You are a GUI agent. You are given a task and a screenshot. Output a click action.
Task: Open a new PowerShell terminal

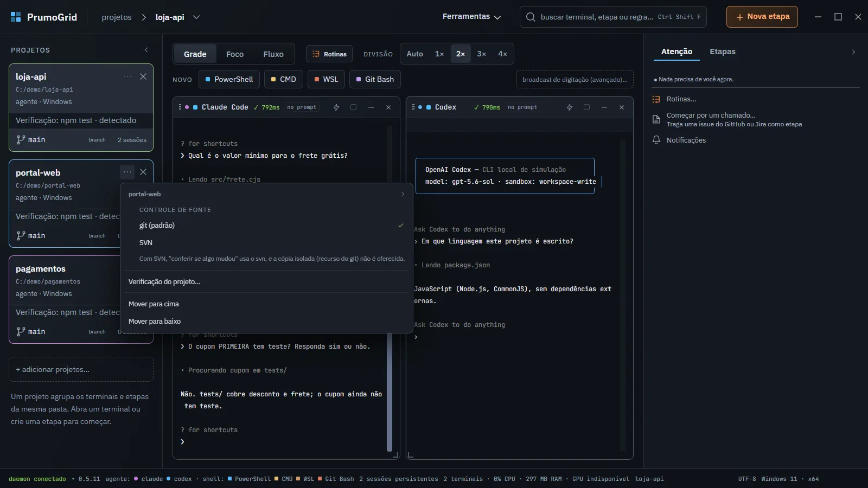pyautogui.click(x=229, y=79)
